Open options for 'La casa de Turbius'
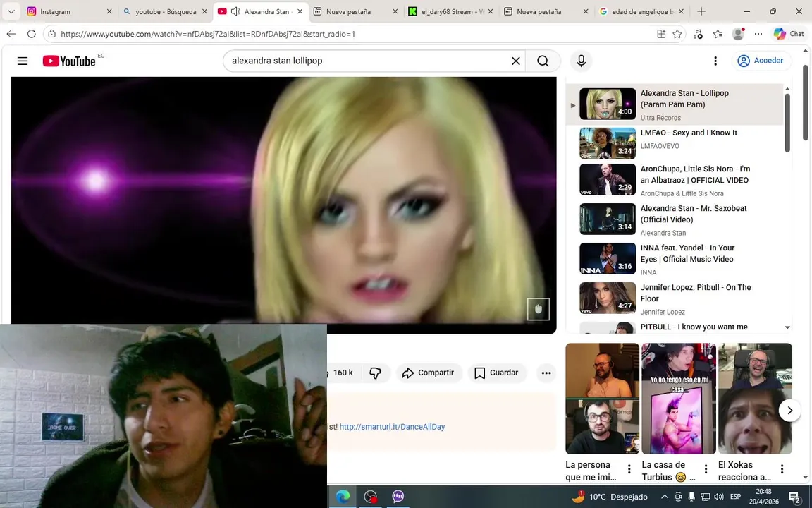Screen dimensions: 812x508 click(x=706, y=469)
